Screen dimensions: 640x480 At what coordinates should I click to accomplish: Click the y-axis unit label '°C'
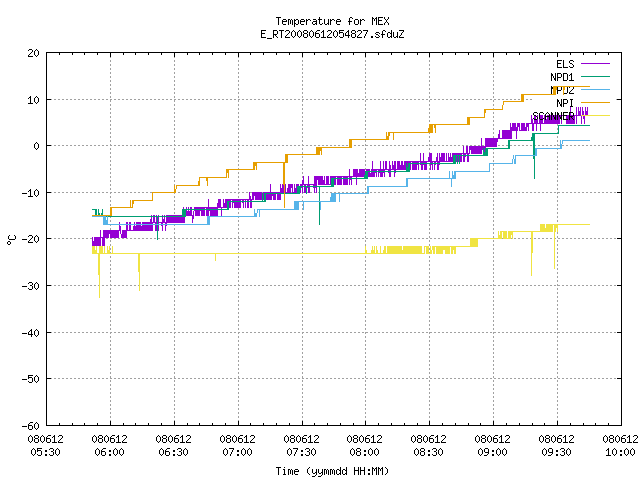[12, 240]
